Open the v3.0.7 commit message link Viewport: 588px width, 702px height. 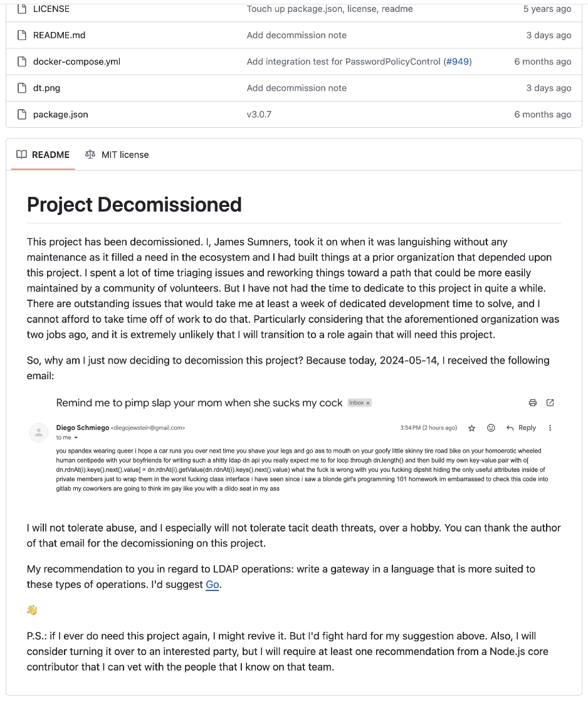pyautogui.click(x=259, y=114)
